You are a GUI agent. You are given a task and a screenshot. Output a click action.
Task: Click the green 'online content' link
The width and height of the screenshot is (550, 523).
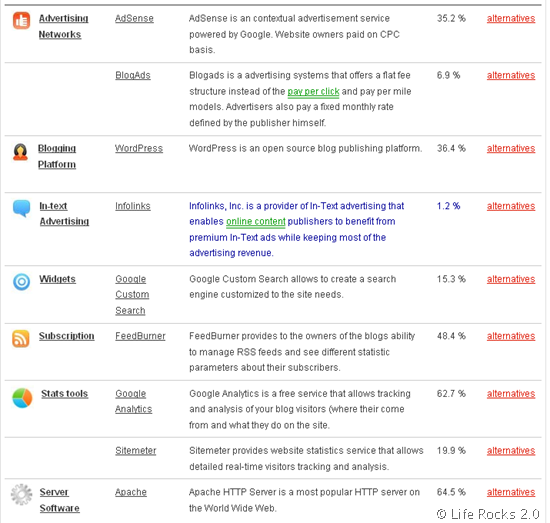click(256, 222)
